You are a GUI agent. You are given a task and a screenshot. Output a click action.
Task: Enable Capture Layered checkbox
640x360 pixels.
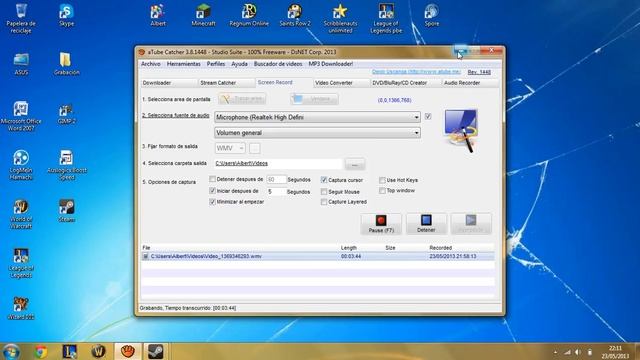coord(324,202)
